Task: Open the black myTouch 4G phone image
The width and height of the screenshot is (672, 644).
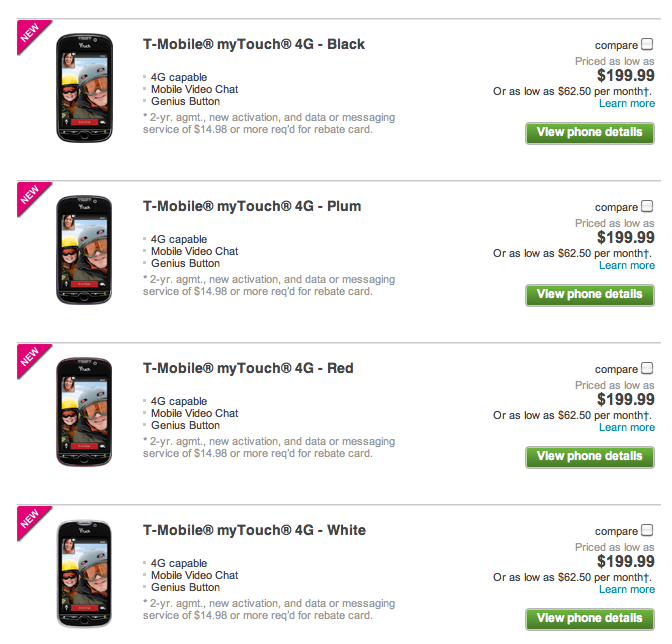Action: coord(84,88)
